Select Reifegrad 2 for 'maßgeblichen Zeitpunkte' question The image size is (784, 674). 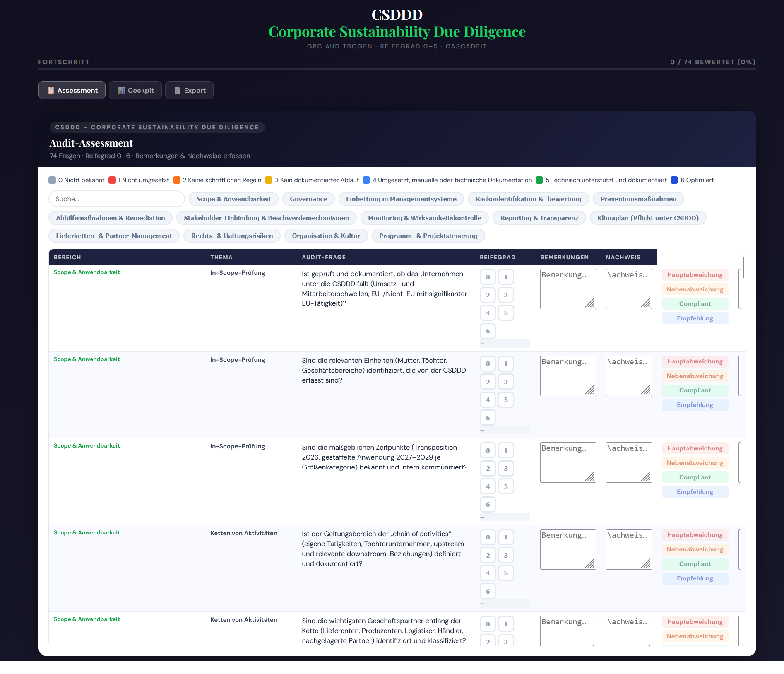(488, 469)
